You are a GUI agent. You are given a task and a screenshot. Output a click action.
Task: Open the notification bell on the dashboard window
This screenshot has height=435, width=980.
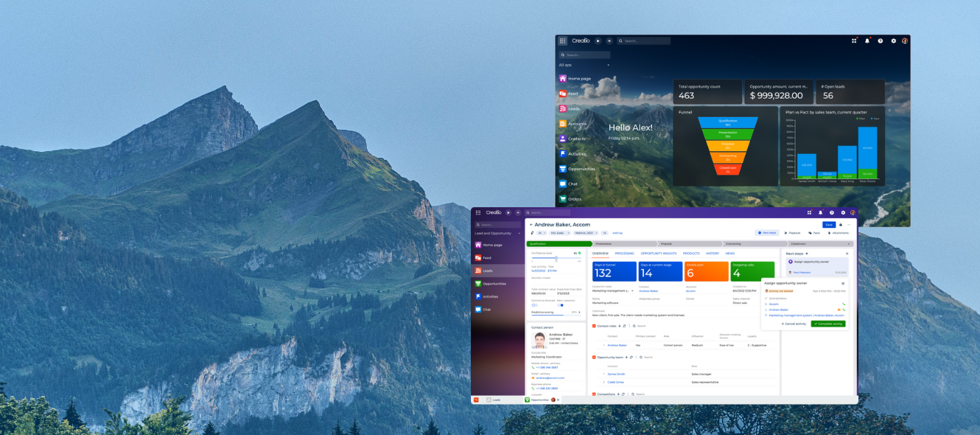867,41
